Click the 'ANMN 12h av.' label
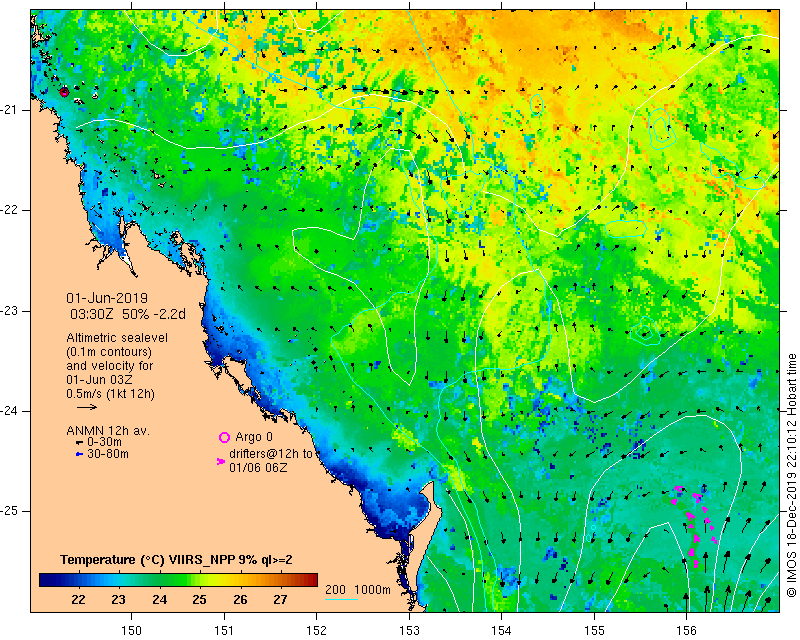The image size is (800, 640). (108, 431)
